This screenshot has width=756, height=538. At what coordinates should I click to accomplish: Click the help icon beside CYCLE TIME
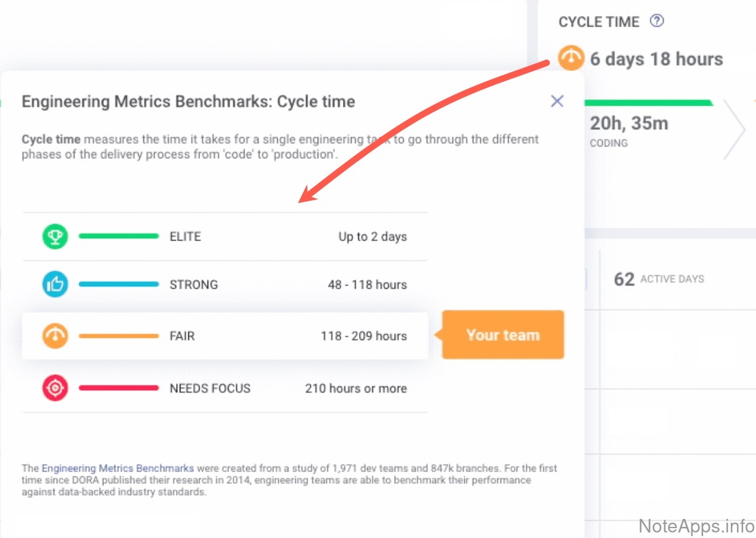pos(657,22)
